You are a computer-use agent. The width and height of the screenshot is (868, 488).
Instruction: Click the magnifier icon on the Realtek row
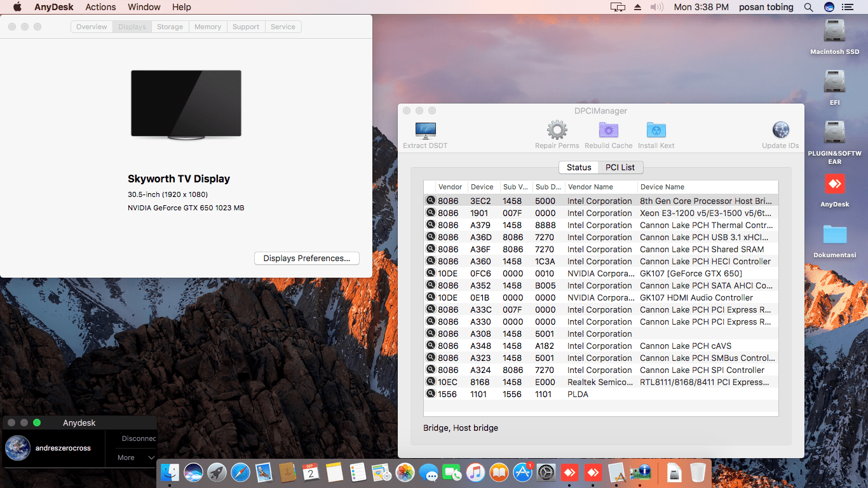click(431, 382)
